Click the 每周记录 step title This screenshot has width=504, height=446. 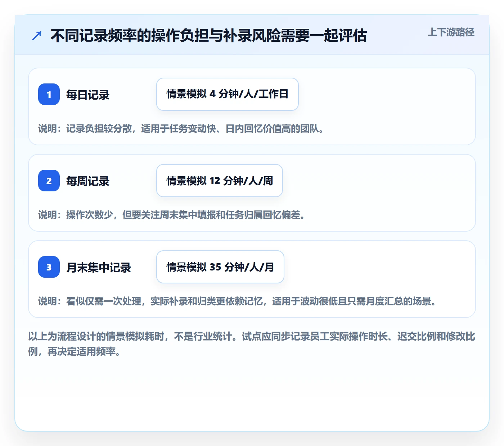click(x=88, y=181)
